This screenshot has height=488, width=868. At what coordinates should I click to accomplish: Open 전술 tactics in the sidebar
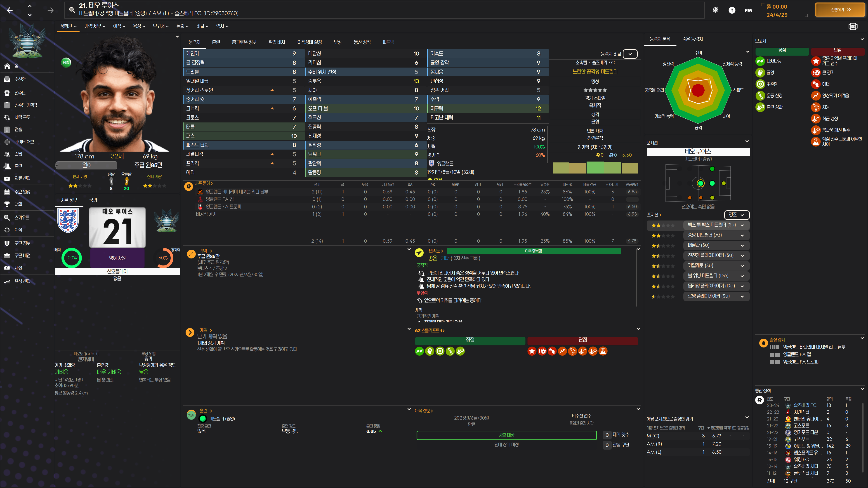click(18, 129)
